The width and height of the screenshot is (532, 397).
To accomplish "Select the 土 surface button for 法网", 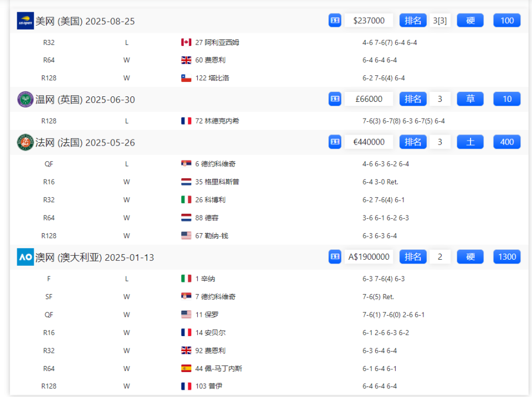I will point(470,142).
